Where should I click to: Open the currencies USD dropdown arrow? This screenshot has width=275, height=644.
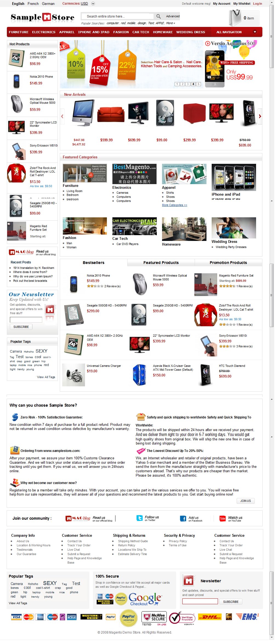pyautogui.click(x=93, y=4)
